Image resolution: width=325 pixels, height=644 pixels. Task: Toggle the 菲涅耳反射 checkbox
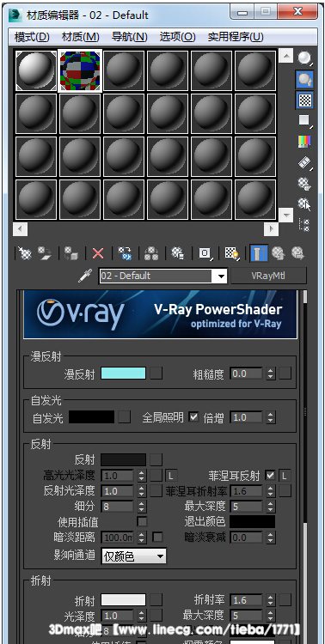pyautogui.click(x=270, y=476)
